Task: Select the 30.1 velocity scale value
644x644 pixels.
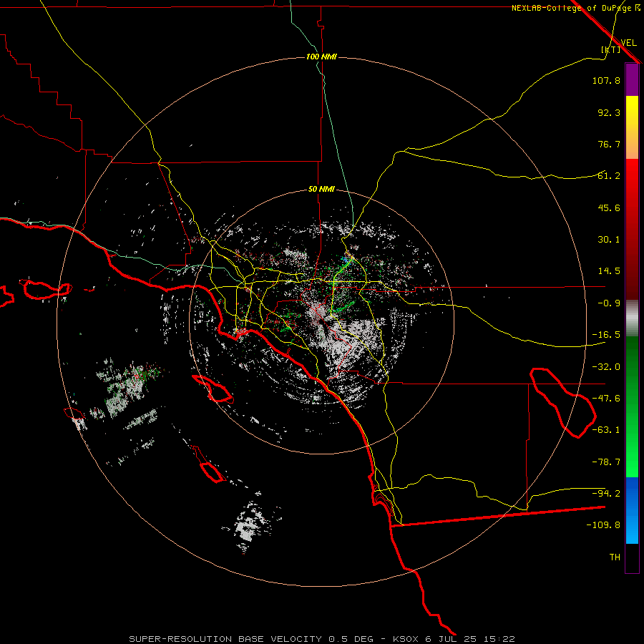Action: coord(609,240)
